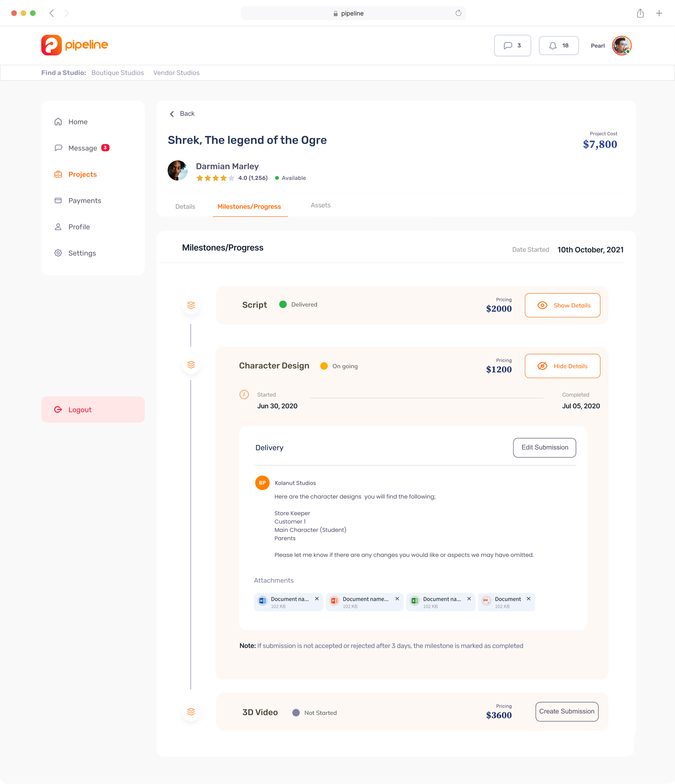Click the Message sidebar icon
The height and width of the screenshot is (784, 675).
click(58, 148)
